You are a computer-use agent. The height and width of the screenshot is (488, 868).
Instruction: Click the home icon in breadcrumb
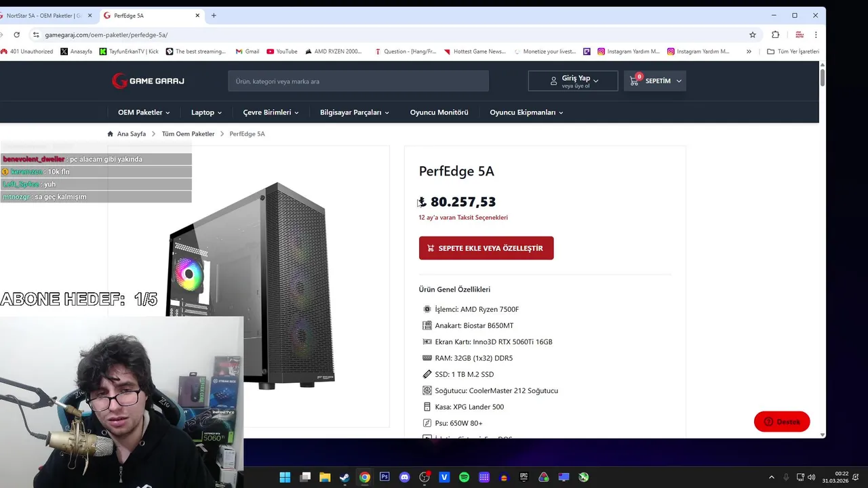pos(111,134)
